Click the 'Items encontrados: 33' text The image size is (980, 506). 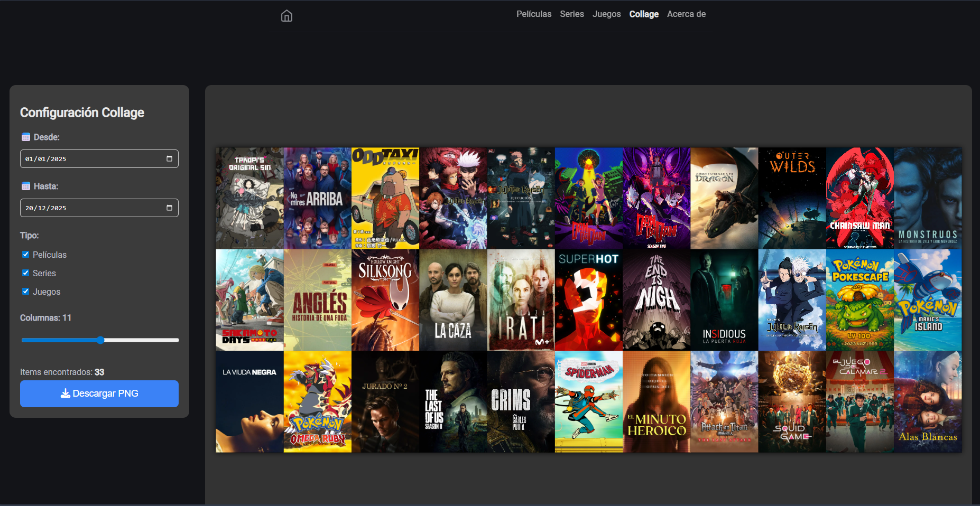(x=62, y=372)
